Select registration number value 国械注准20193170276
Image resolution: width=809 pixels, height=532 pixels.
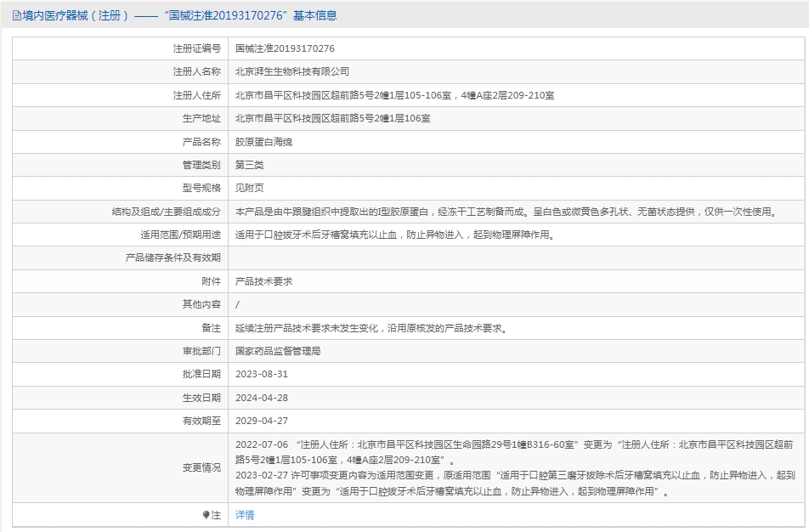tap(285, 49)
